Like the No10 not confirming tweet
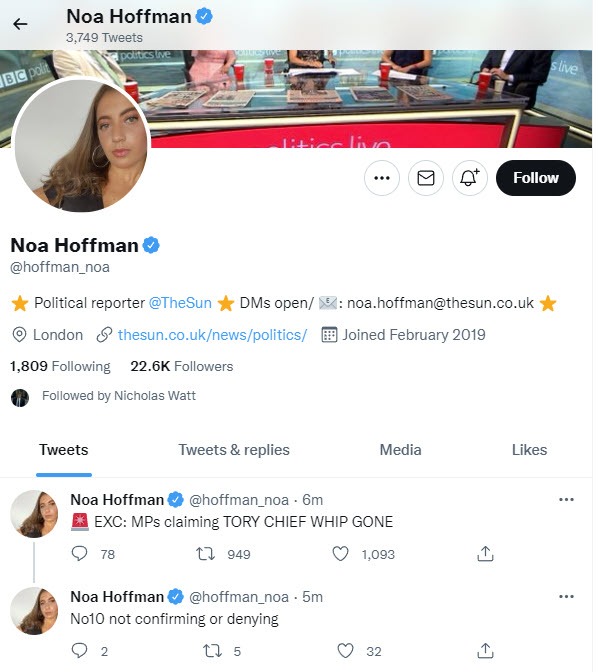Screen dimensions: 604x672 point(345,651)
